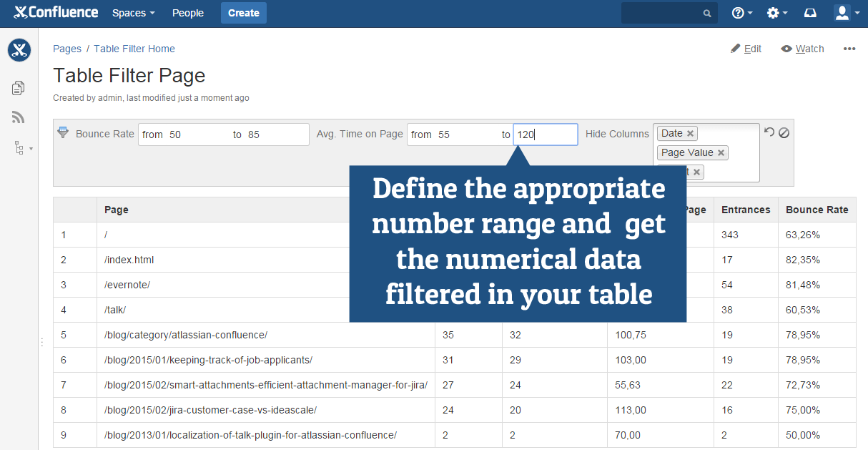868x450 pixels.
Task: Click the undo filter arrow icon
Action: point(769,132)
